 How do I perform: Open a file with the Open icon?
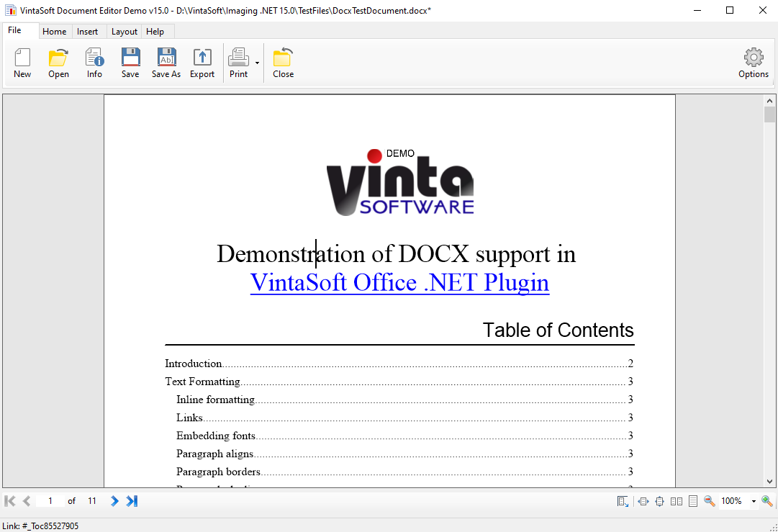click(58, 63)
